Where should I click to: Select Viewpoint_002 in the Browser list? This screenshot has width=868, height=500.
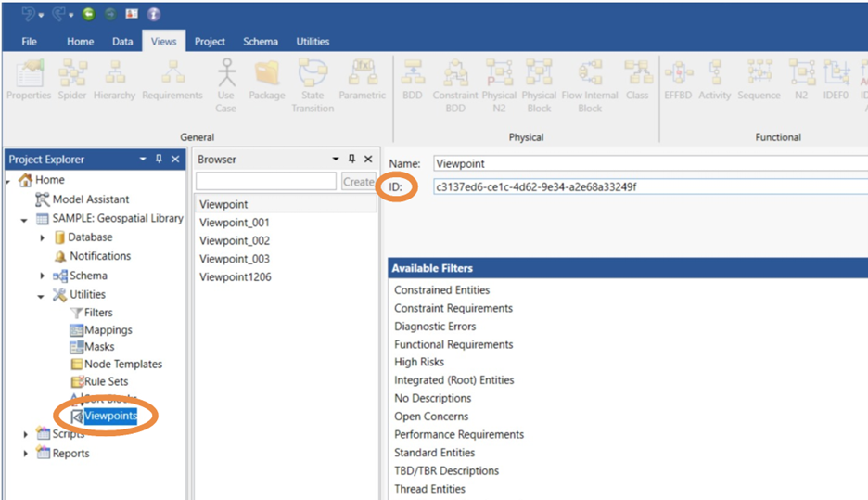click(234, 241)
